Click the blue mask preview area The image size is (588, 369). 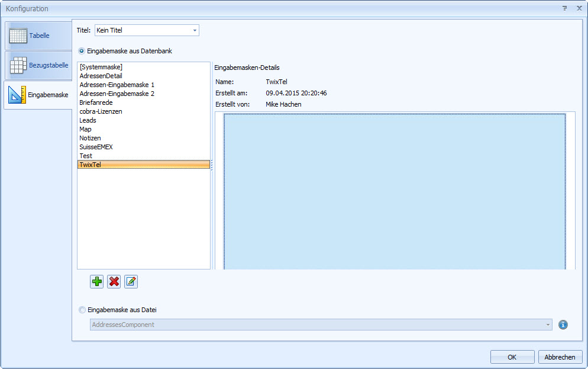point(394,190)
